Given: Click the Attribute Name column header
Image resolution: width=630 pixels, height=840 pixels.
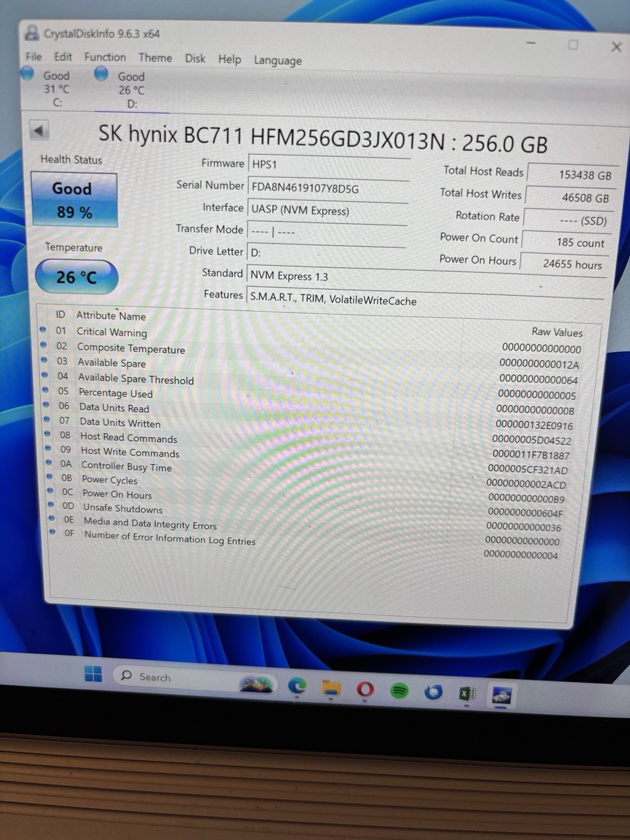Looking at the screenshot, I should coord(111,316).
